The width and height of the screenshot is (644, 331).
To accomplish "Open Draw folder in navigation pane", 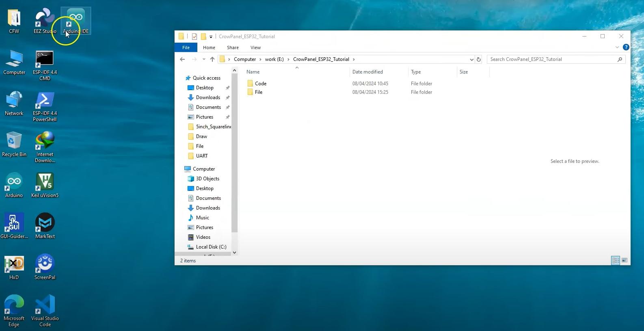I will click(x=201, y=136).
